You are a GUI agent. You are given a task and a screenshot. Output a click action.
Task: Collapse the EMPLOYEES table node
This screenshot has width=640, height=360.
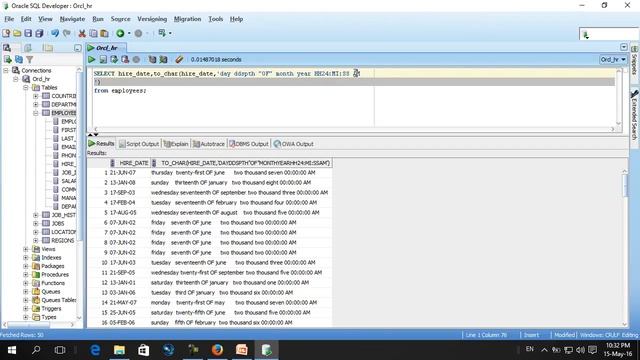click(x=36, y=113)
